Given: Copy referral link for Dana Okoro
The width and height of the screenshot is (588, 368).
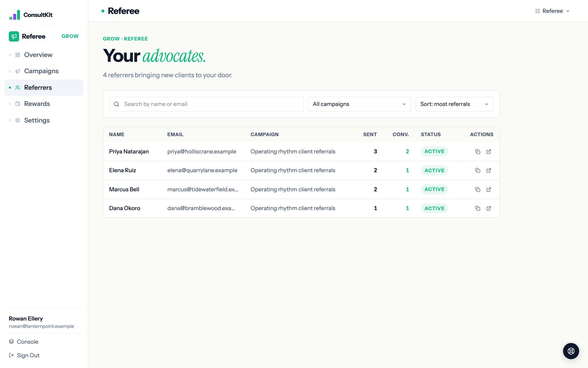Looking at the screenshot, I should [478, 208].
